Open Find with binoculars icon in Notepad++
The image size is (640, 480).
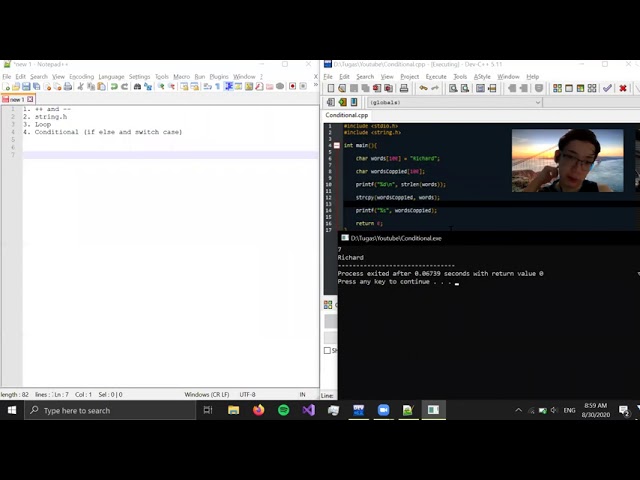tap(138, 87)
